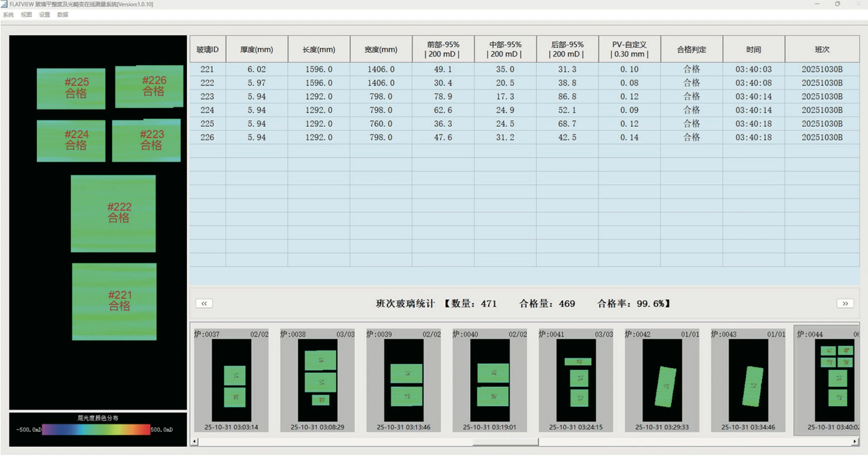This screenshot has height=457, width=868.
Task: Click glass panel #221 in the map
Action: (x=114, y=302)
